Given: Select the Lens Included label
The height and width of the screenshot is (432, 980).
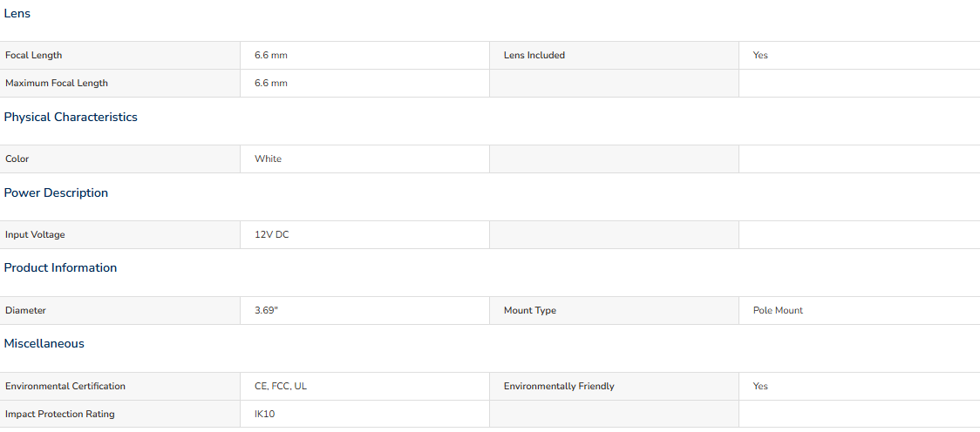Looking at the screenshot, I should 534,56.
